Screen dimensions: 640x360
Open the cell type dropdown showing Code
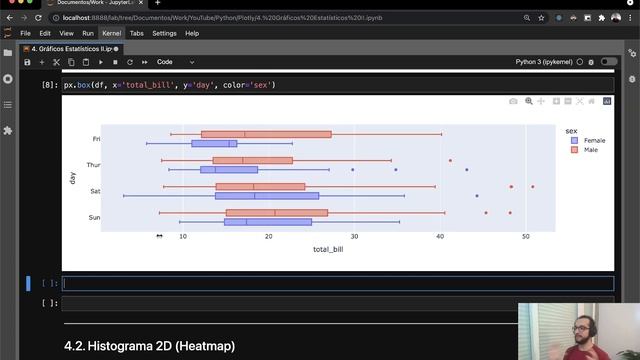pos(176,62)
